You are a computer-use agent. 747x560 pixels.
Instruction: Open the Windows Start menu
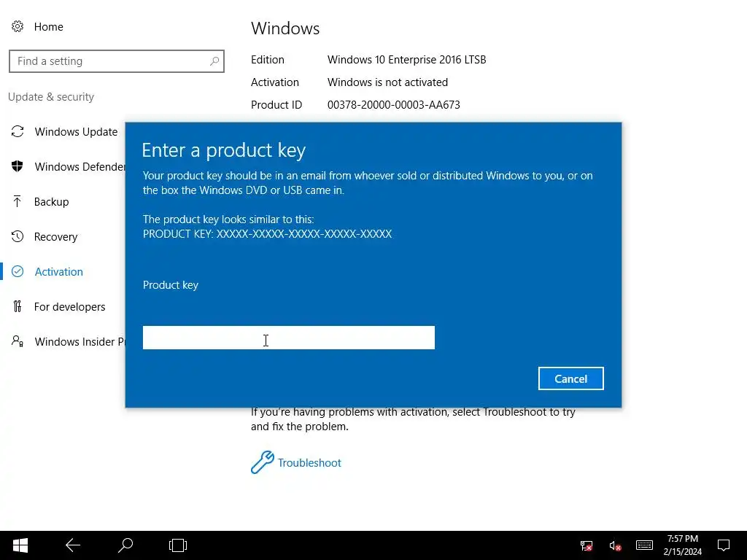click(20, 545)
